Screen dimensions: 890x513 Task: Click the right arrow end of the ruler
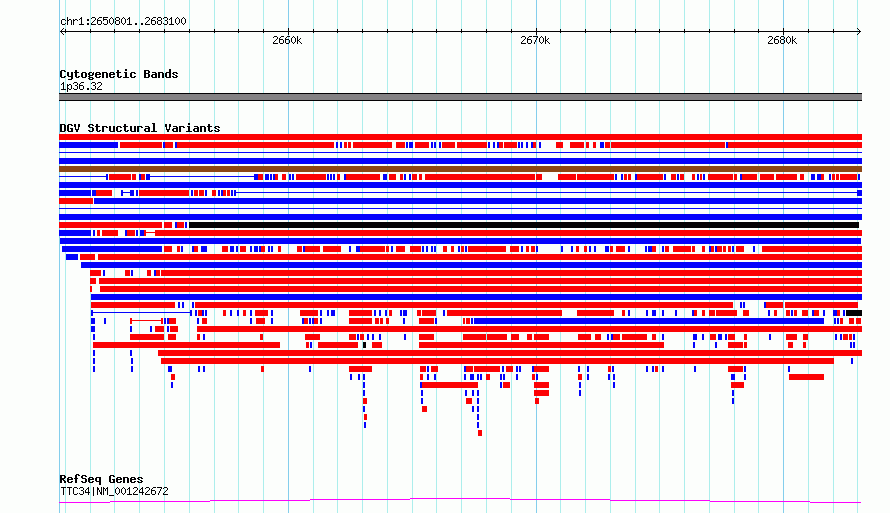click(x=859, y=32)
